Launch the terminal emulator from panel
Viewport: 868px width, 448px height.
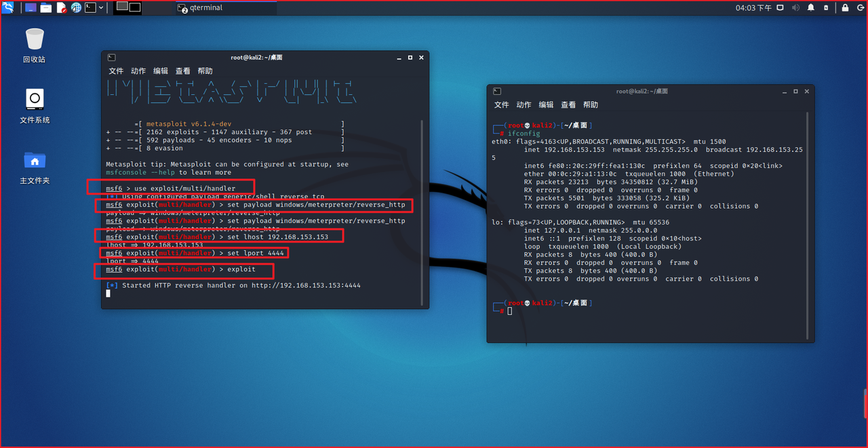[90, 8]
